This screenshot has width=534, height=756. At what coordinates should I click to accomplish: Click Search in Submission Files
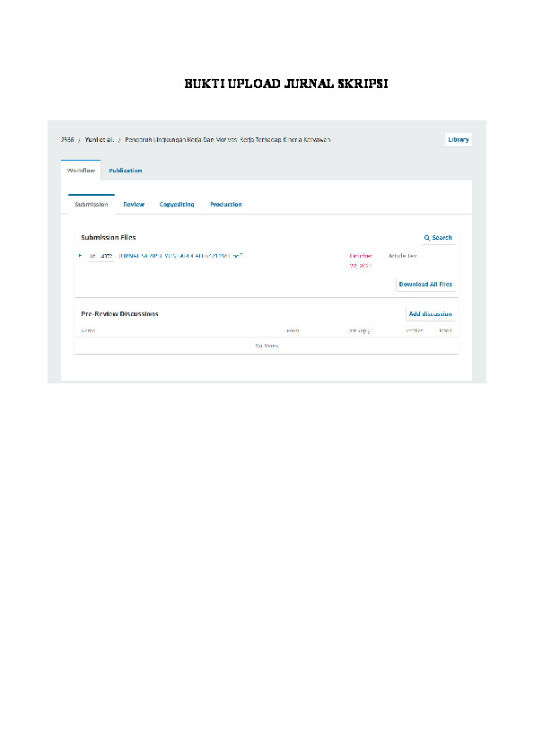point(438,238)
